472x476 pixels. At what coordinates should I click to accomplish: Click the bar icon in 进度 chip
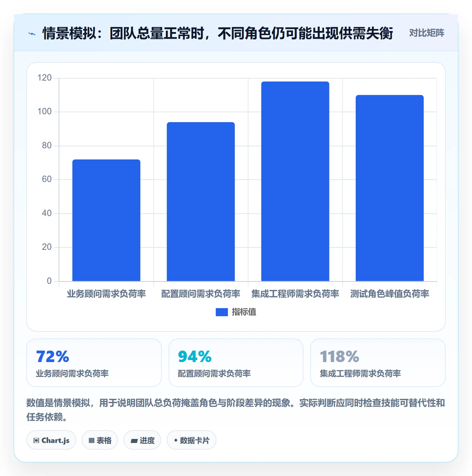point(134,441)
